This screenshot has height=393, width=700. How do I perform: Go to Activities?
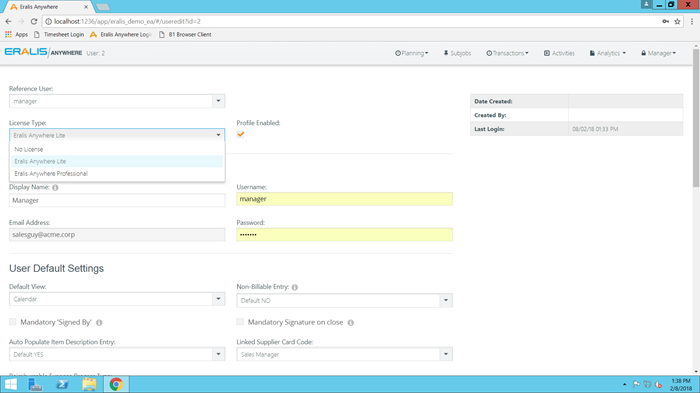[559, 53]
